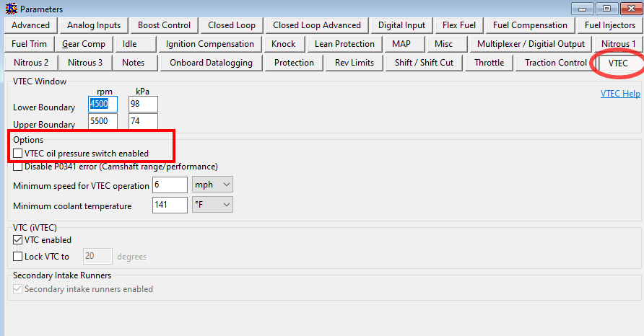Open the Throttle tab

click(x=489, y=63)
